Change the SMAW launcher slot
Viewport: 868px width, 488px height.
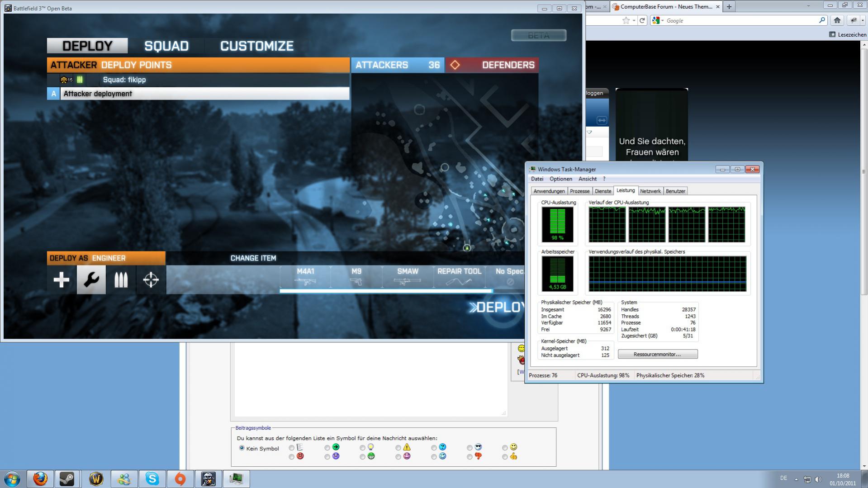[408, 277]
